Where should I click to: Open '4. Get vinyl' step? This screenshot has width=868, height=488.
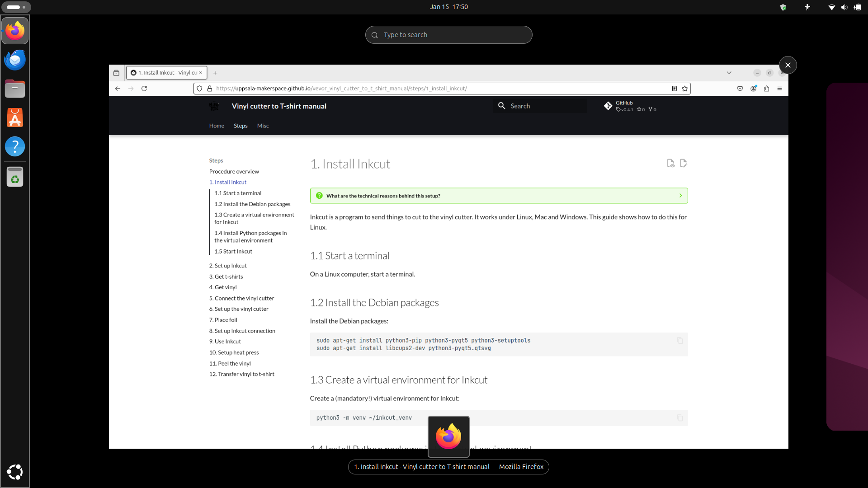(223, 287)
